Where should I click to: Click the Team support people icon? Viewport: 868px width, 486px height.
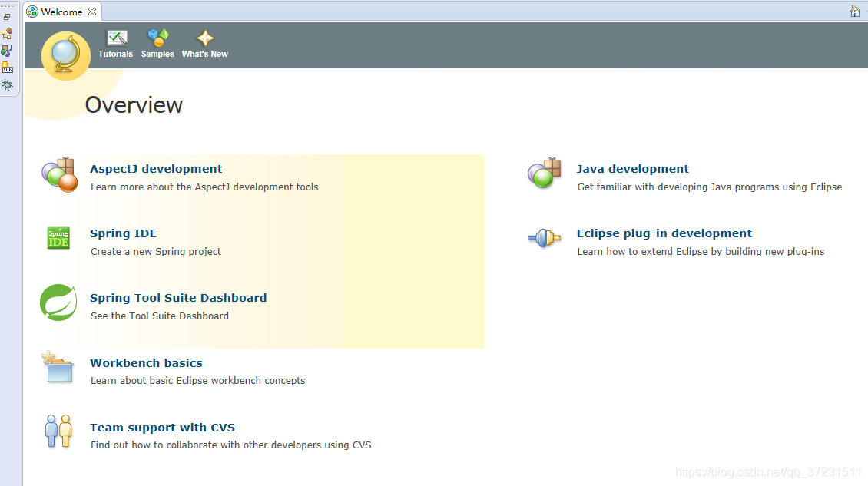pos(58,431)
